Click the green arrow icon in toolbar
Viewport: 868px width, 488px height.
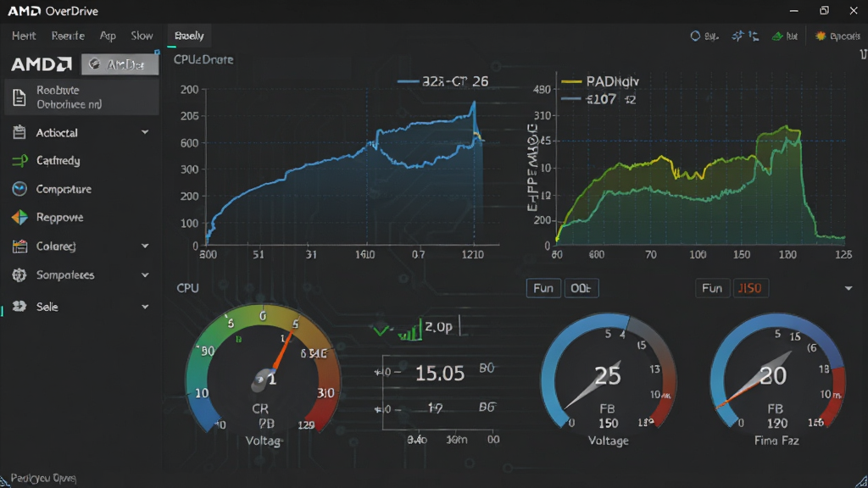[778, 36]
